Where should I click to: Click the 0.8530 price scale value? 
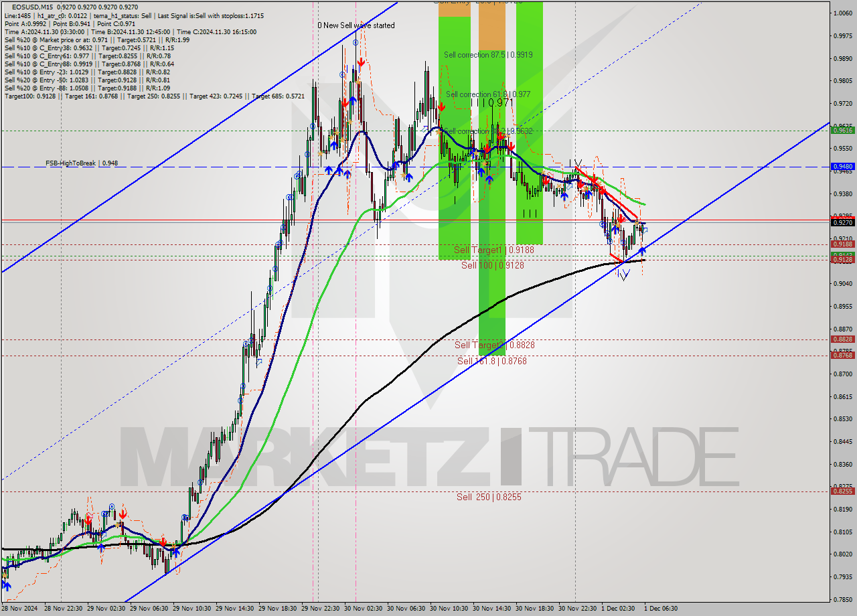click(x=843, y=419)
